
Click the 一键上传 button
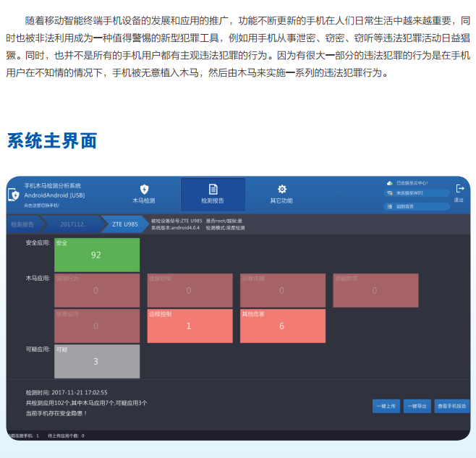point(386,406)
